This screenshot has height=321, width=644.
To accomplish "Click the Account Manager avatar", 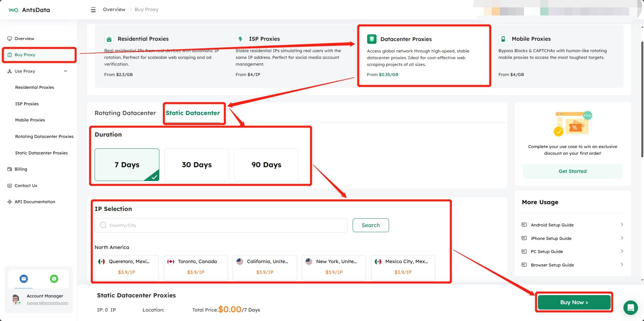I will tap(16, 299).
